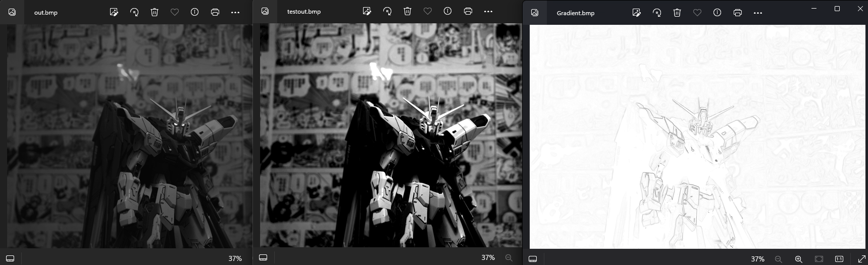Click the 37% zoom value in Gradient.bmp window
868x265 pixels.
pyautogui.click(x=758, y=259)
